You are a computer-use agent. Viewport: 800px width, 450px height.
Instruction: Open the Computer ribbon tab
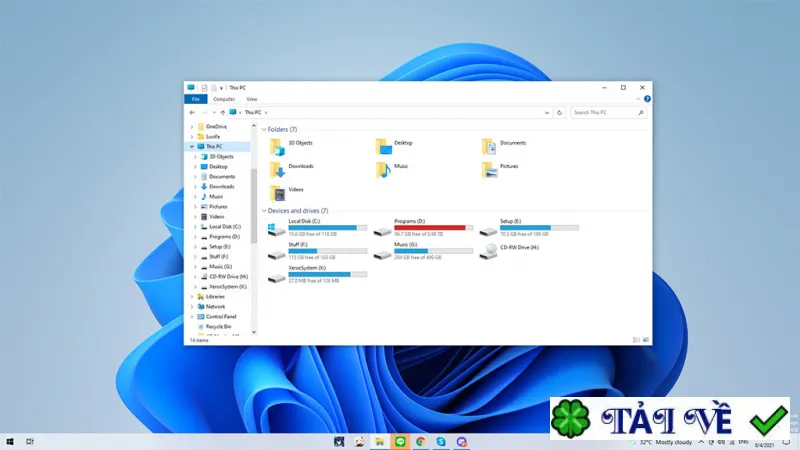pyautogui.click(x=224, y=99)
